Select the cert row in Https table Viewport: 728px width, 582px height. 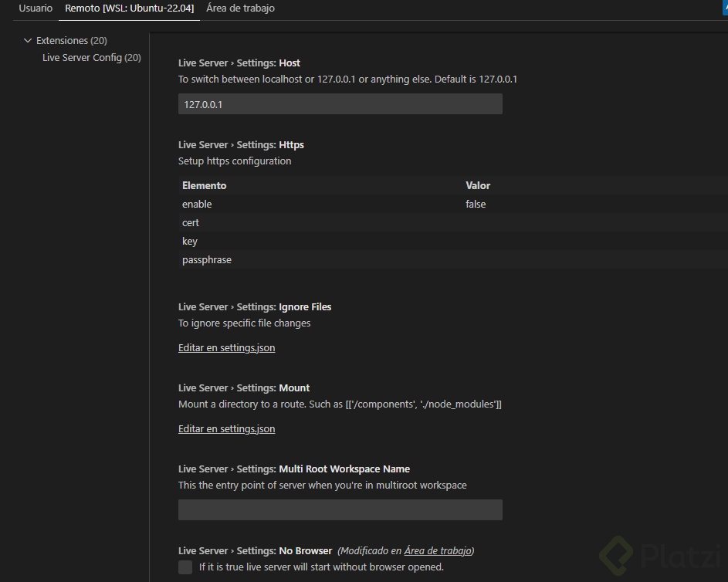[x=453, y=223]
